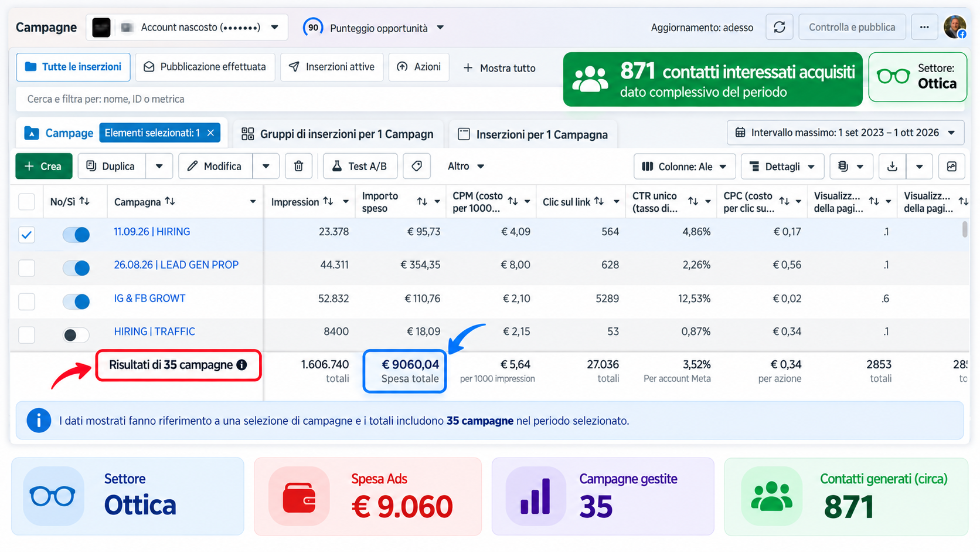Check the 26.08.26 | LEAD GEN PROP checkbox
980x552 pixels.
(x=26, y=268)
